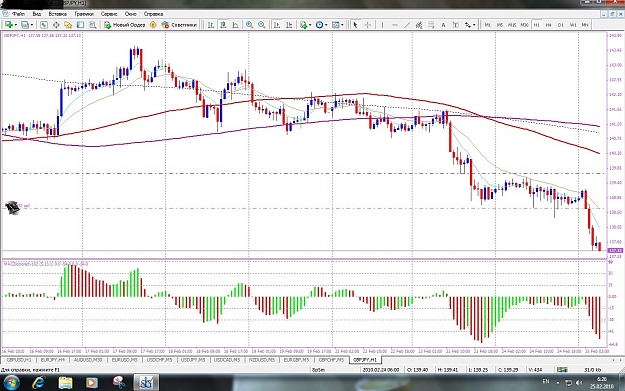
Task: Switch to the AUDUSD,M30 chart tab
Action: 88,360
